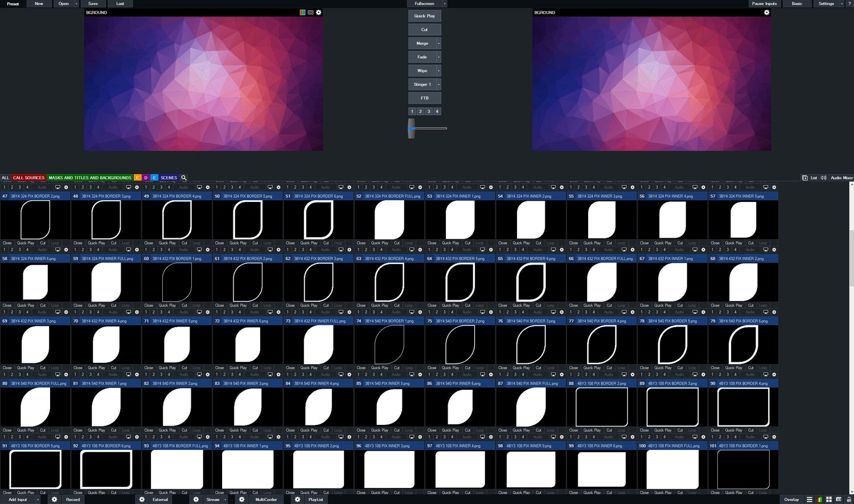Toggle Audio Mixer panel
The width and height of the screenshot is (854, 504).
[x=841, y=178]
